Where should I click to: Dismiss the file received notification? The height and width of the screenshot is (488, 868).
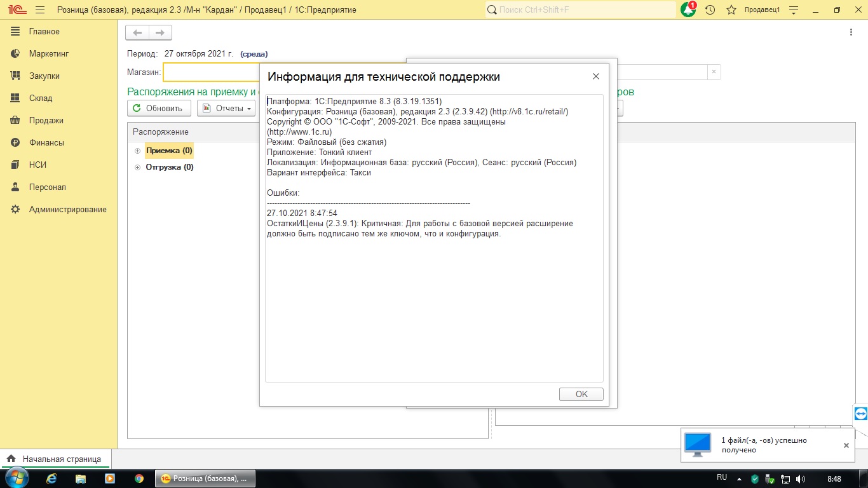(x=846, y=445)
